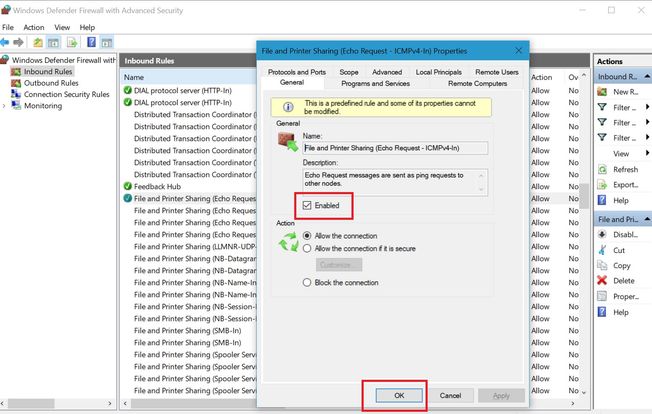Click the OK button
The width and height of the screenshot is (652, 414).
coord(399,395)
